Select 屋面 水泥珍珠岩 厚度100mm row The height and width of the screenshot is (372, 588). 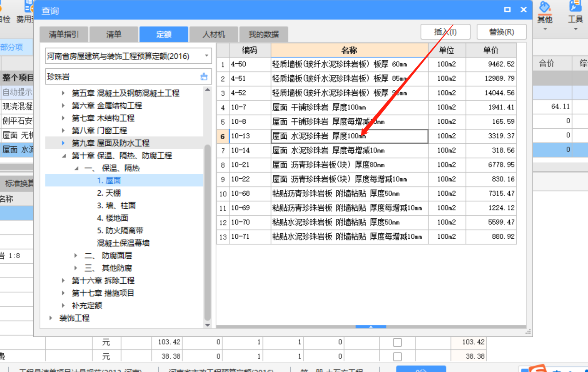[x=366, y=136]
